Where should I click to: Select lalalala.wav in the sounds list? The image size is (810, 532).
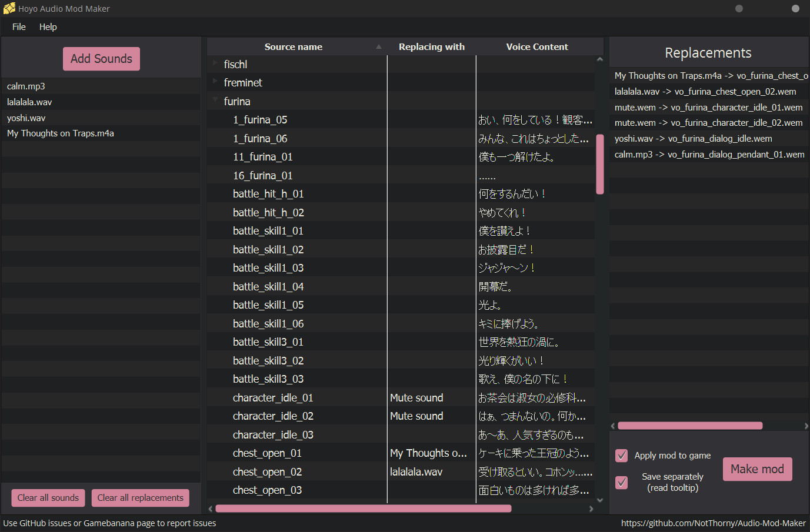point(59,102)
